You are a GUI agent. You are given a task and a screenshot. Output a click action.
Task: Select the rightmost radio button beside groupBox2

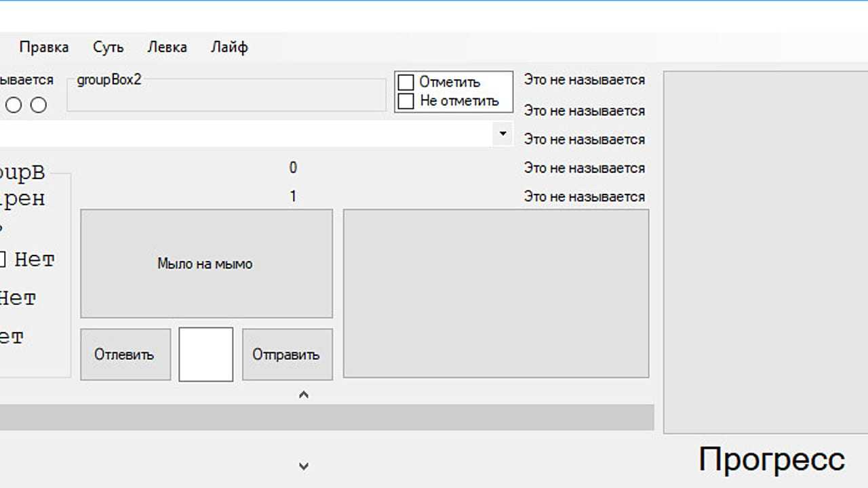click(39, 105)
